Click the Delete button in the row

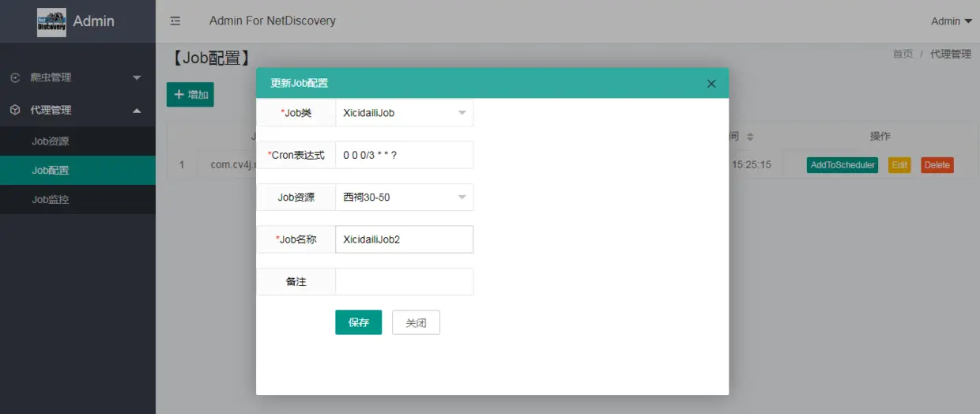pos(937,165)
